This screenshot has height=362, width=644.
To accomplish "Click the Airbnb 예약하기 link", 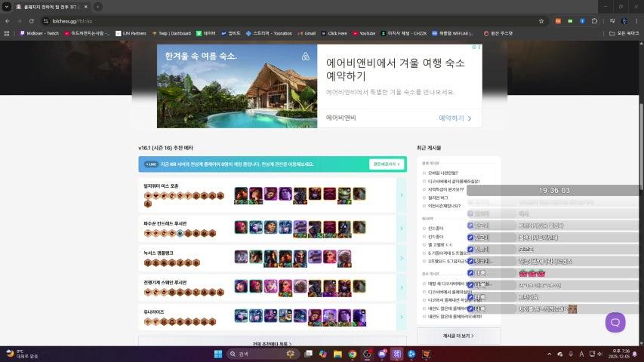I will coord(455,118).
